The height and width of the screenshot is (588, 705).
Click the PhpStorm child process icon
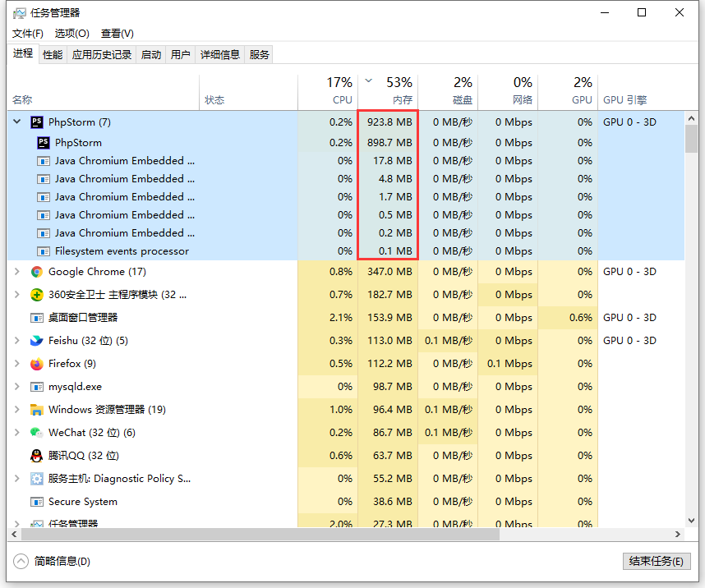[44, 143]
